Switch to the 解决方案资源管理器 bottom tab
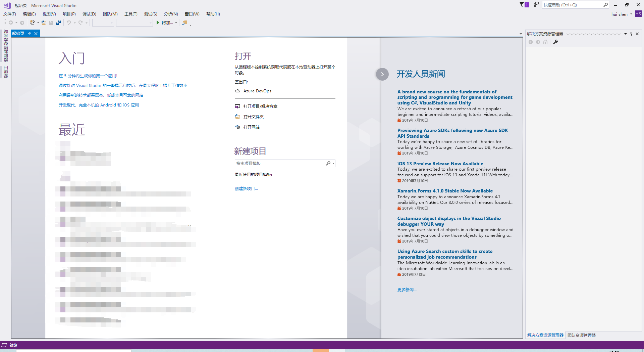 [x=545, y=335]
